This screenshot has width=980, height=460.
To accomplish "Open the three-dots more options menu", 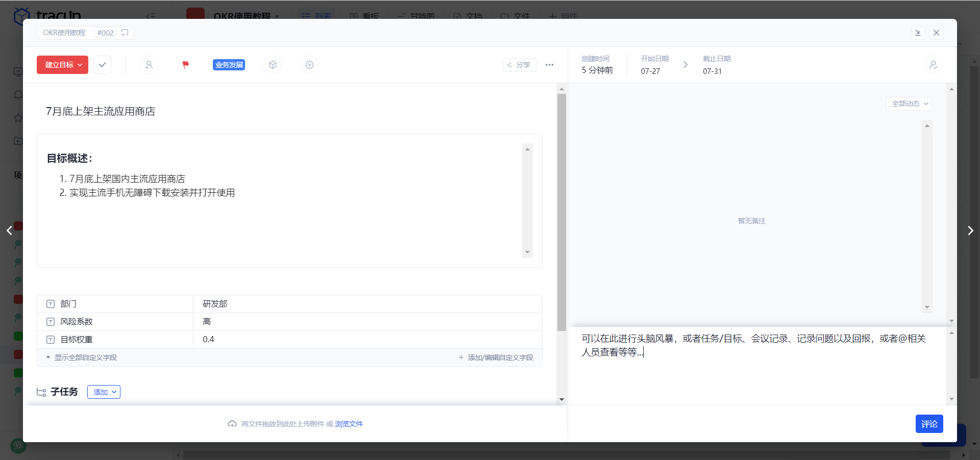I will point(549,65).
